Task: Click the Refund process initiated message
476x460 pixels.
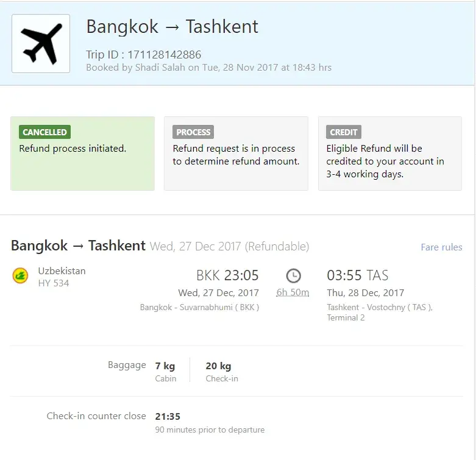Action: [x=73, y=148]
